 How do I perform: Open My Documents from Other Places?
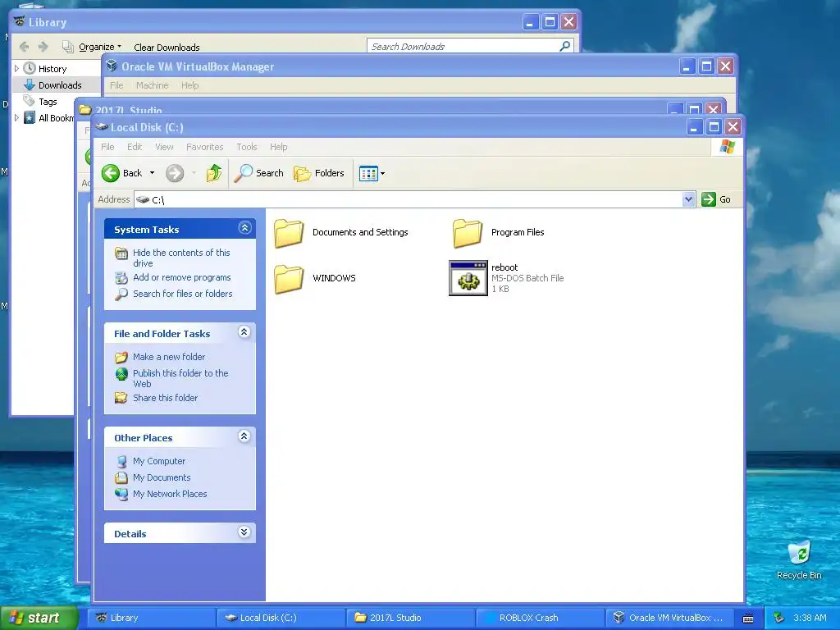pos(162,478)
